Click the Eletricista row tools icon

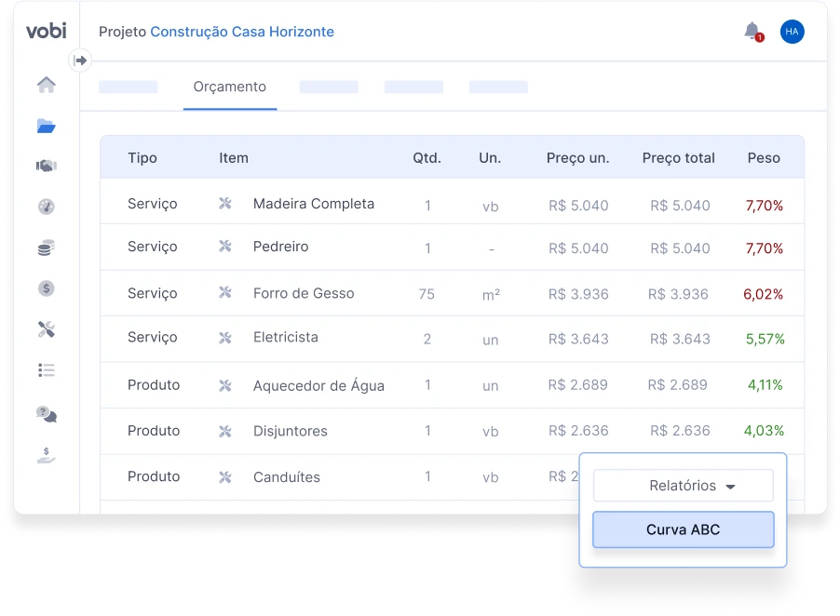[x=225, y=338]
